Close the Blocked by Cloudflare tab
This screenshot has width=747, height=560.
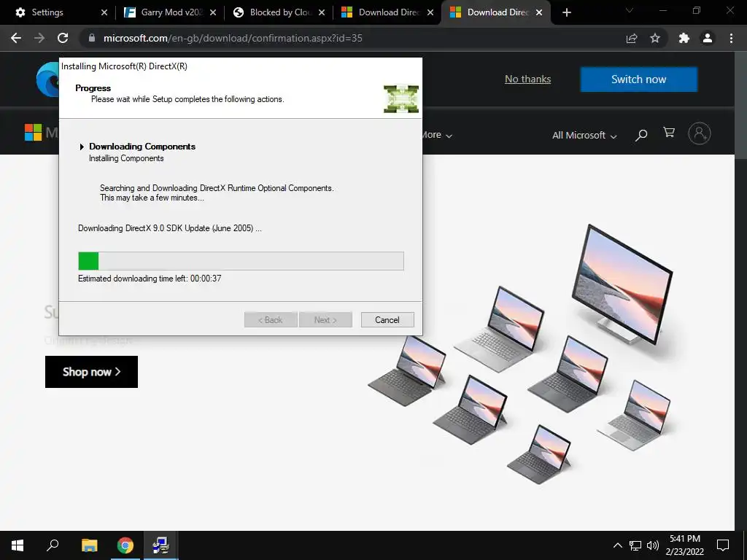tap(322, 12)
